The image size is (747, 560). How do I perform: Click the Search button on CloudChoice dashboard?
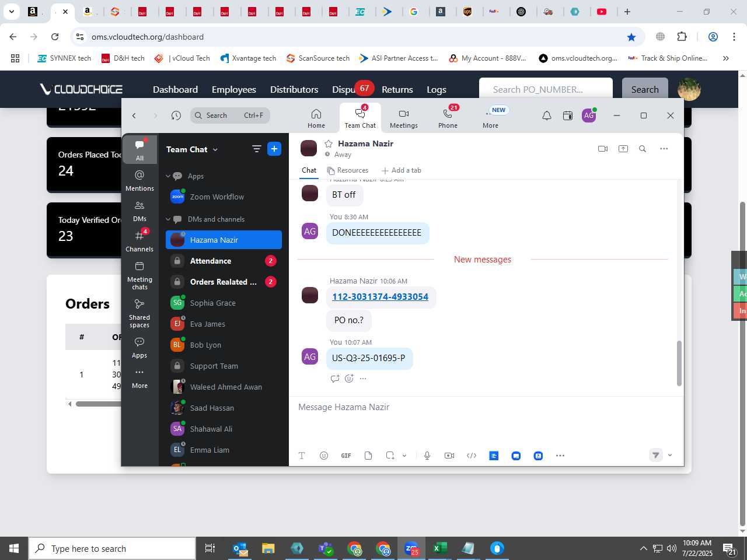pos(645,89)
